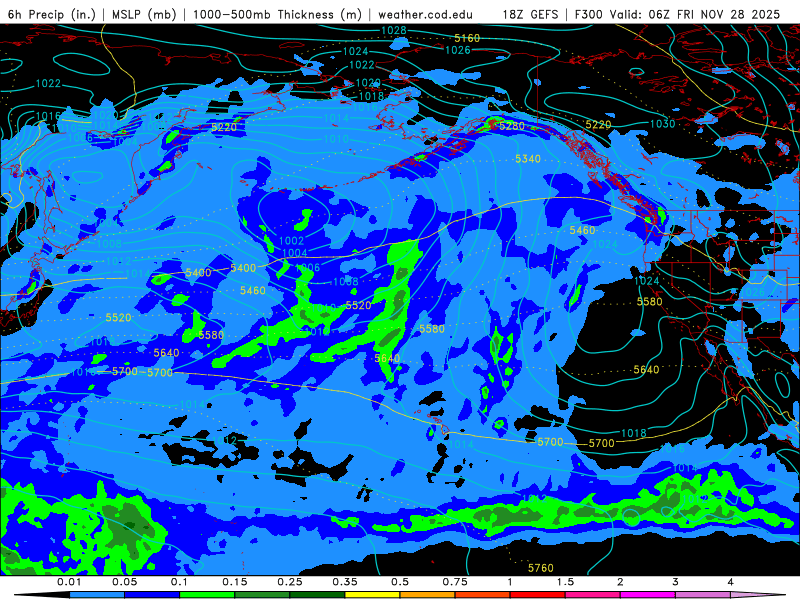Click the '6h Precip (in.)' header text
The image size is (800, 600).
coord(51,14)
